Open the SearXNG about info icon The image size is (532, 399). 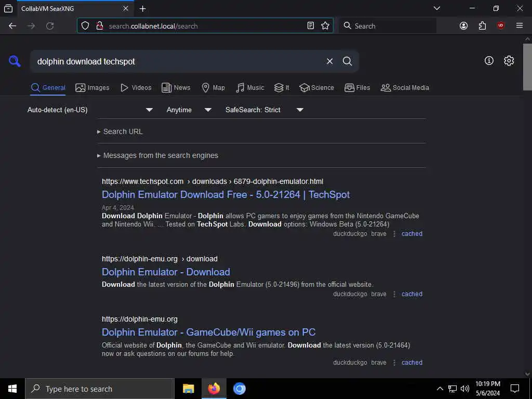coord(489,61)
